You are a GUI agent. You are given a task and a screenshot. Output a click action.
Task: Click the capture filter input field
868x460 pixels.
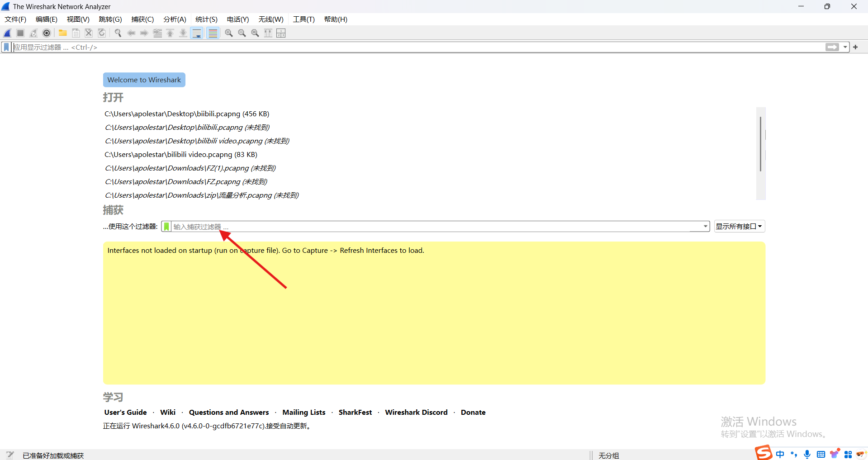[x=436, y=227]
